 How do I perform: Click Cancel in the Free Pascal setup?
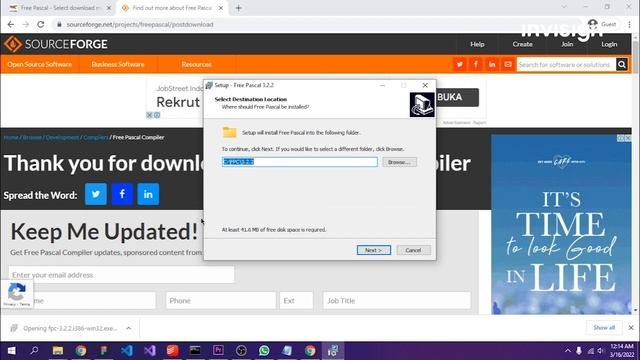(x=413, y=250)
